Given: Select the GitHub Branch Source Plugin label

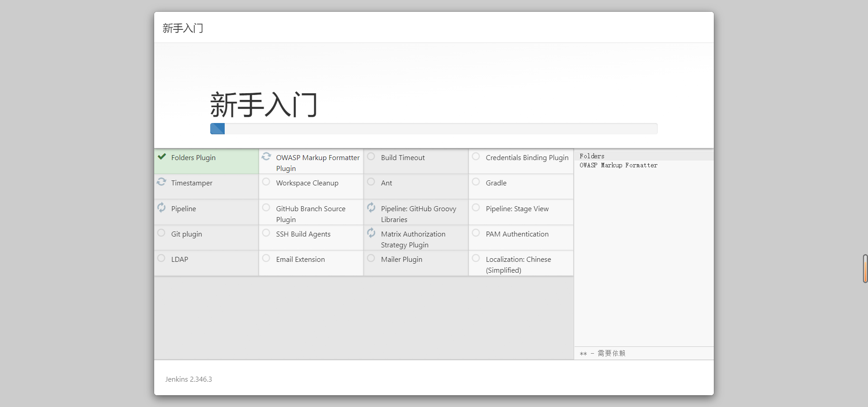Looking at the screenshot, I should click(311, 214).
